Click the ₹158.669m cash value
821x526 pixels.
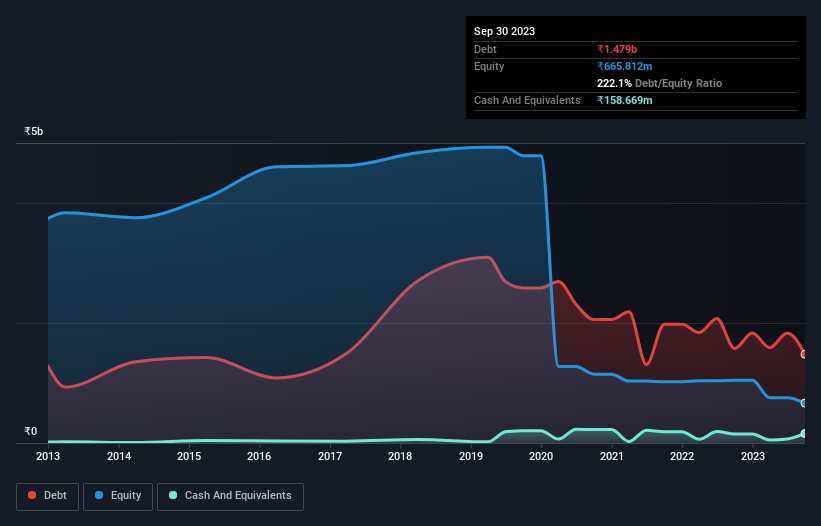[x=625, y=100]
